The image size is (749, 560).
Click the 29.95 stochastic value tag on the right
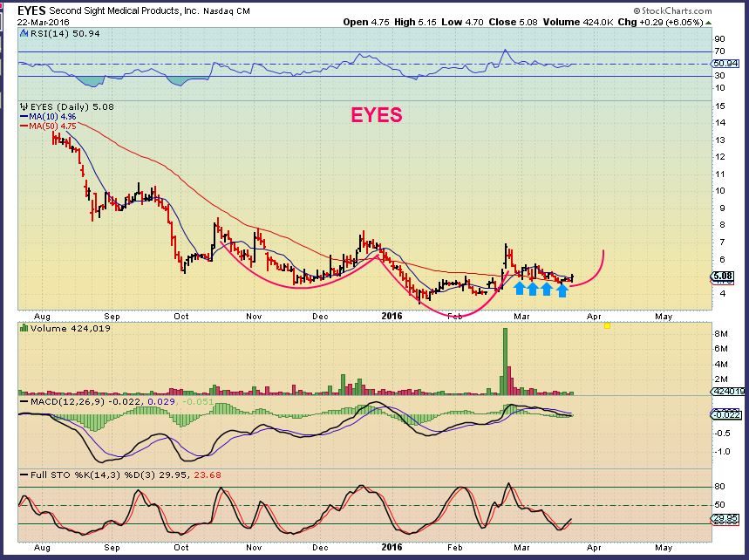[x=725, y=518]
